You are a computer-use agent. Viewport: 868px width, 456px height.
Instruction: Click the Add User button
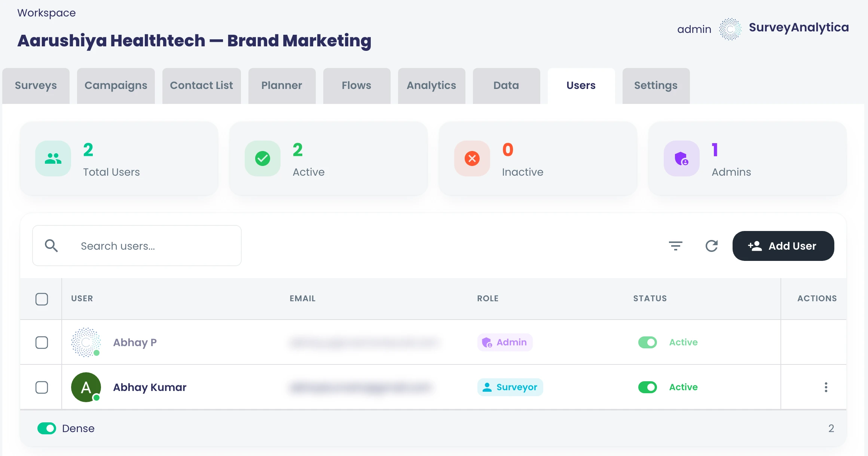pos(783,246)
